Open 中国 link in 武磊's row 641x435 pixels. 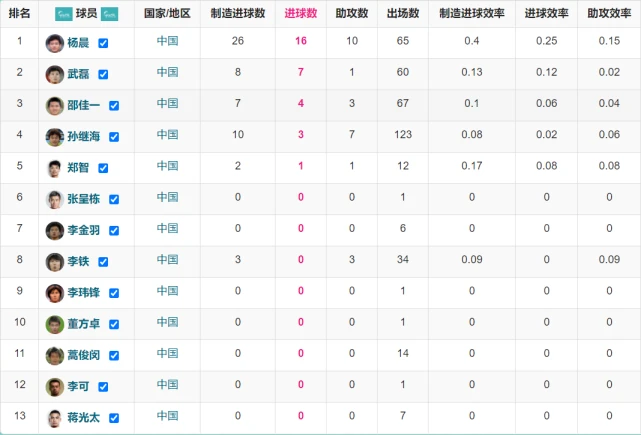167,73
